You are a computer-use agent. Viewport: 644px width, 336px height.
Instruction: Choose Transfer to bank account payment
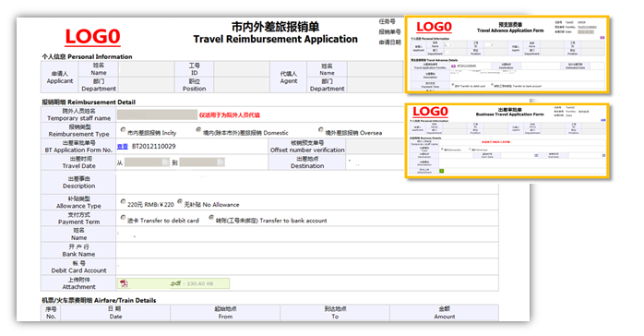(211, 218)
